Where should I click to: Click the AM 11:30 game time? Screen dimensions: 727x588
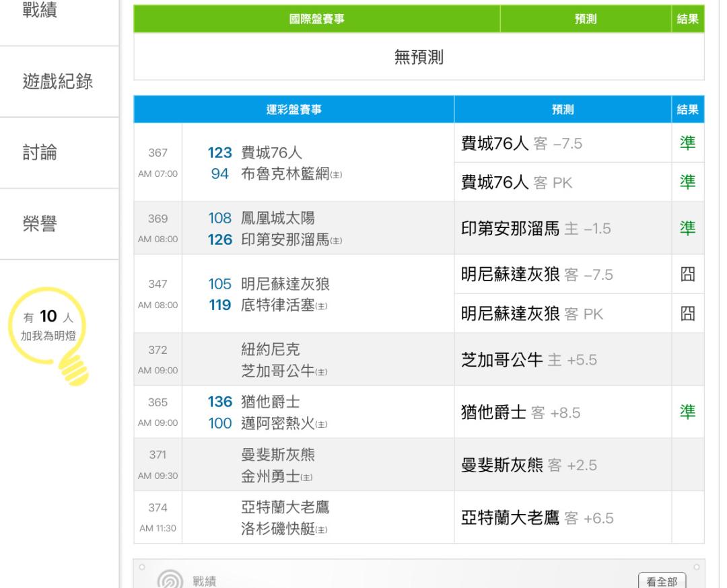click(x=158, y=528)
